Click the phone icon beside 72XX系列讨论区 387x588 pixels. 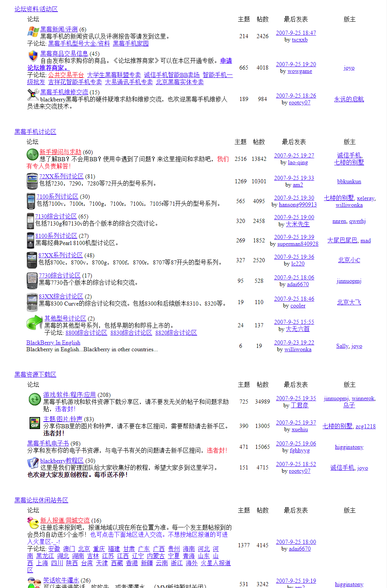32,181
